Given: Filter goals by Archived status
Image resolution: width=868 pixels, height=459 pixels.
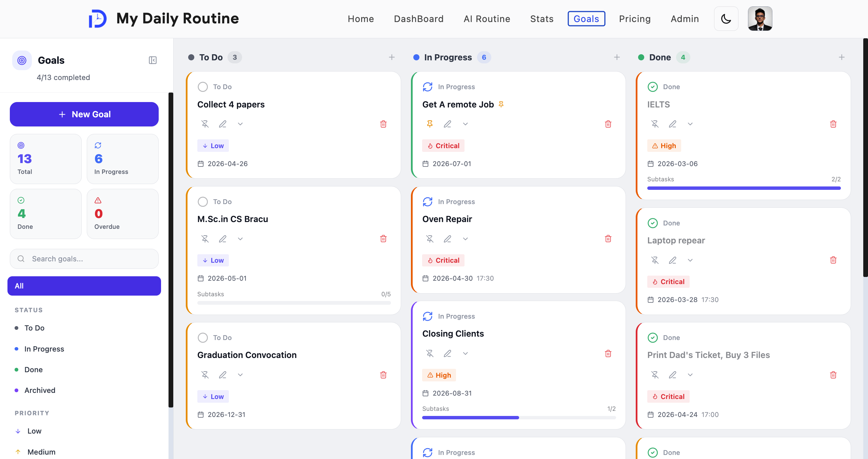Looking at the screenshot, I should (x=84, y=390).
